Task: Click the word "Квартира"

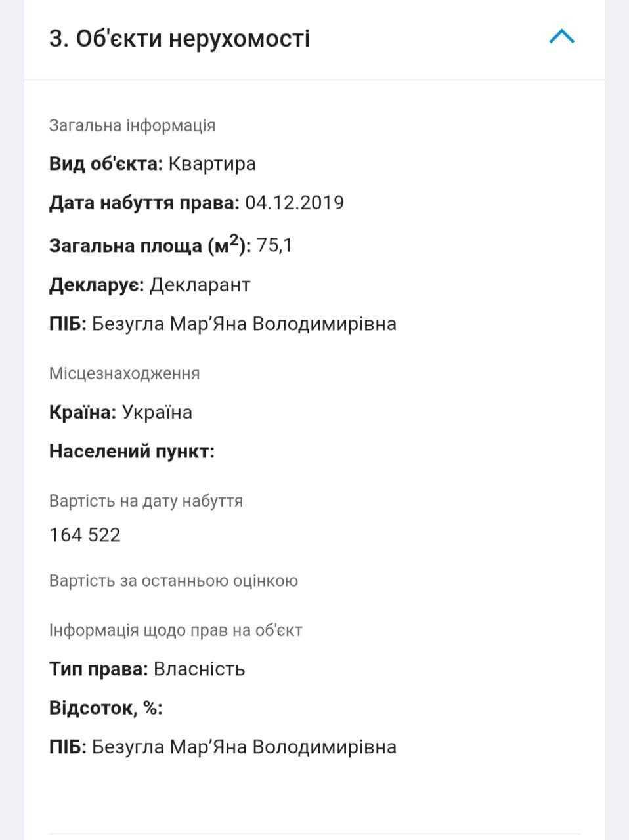Action: (212, 163)
